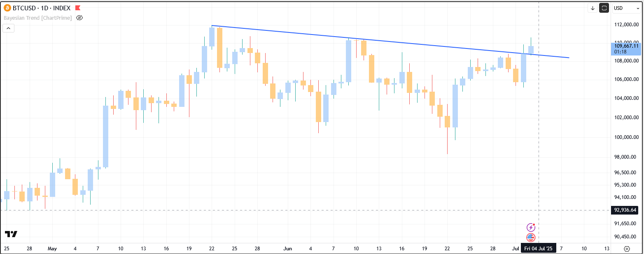Select the Bayesian Trend [ChartPrime] indicator label
The width and height of the screenshot is (644, 254).
[38, 18]
